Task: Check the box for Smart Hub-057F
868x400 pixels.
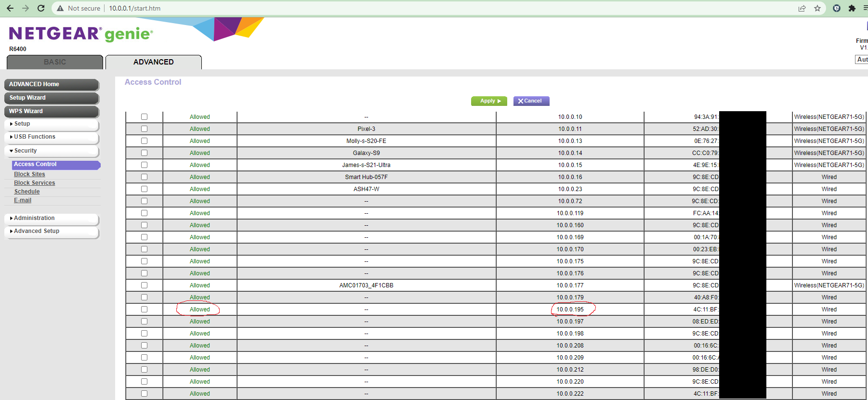Action: [144, 177]
